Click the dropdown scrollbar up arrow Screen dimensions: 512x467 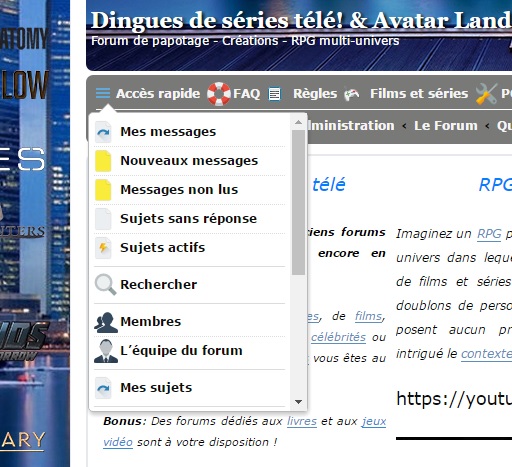298,123
